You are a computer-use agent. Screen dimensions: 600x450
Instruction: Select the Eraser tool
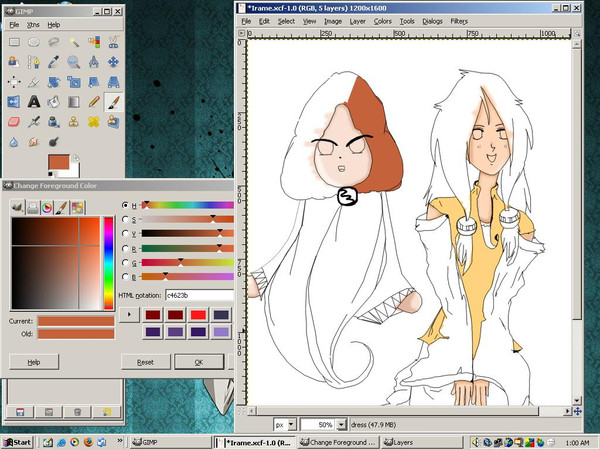tap(14, 122)
